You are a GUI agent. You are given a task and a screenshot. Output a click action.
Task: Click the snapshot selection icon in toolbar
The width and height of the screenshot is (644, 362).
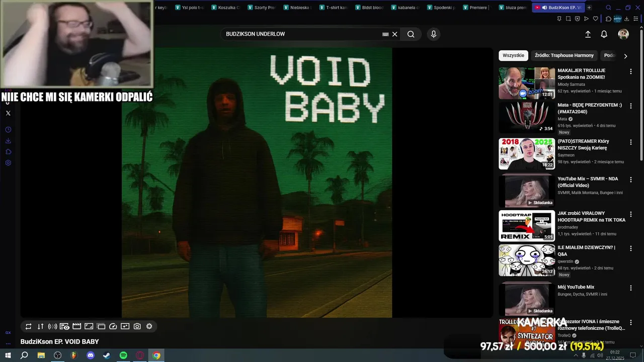568,19
